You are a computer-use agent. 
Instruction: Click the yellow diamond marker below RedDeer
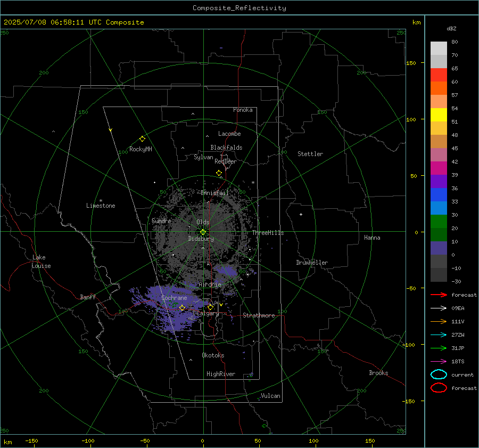[x=219, y=173]
